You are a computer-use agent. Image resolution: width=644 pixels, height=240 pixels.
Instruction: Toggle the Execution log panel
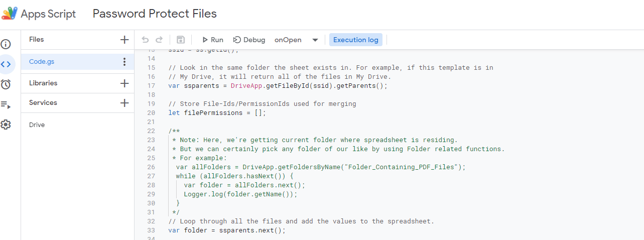coord(355,40)
